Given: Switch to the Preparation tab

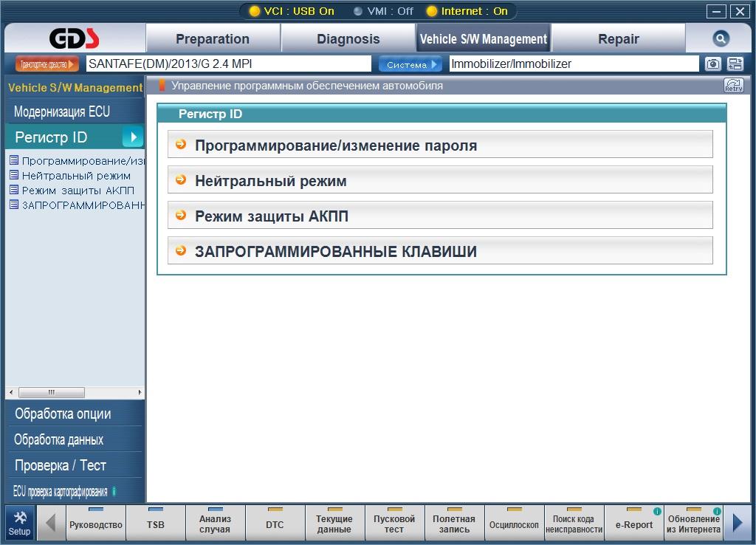Looking at the screenshot, I should tap(213, 38).
